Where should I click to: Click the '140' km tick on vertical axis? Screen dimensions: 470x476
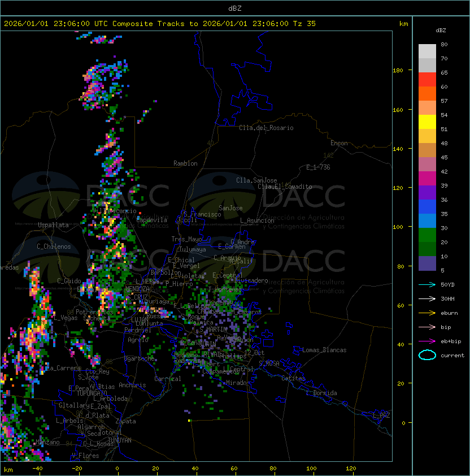[x=398, y=149]
